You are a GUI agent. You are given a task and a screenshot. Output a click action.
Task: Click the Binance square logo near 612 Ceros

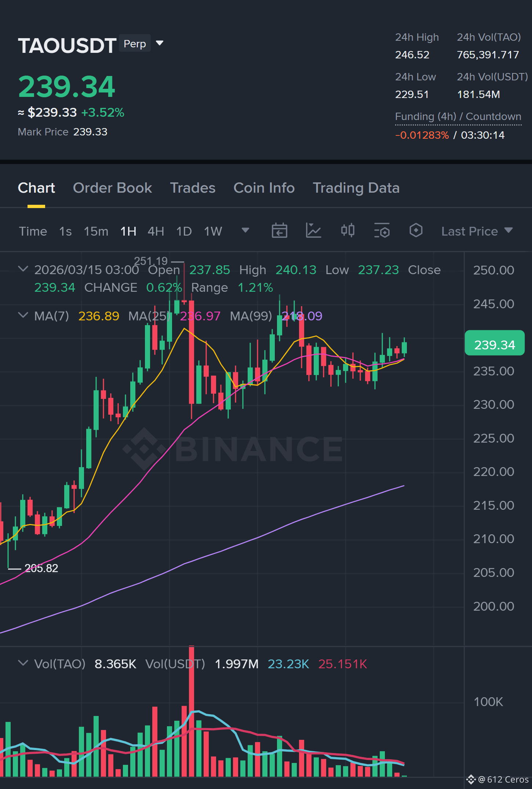point(471,779)
